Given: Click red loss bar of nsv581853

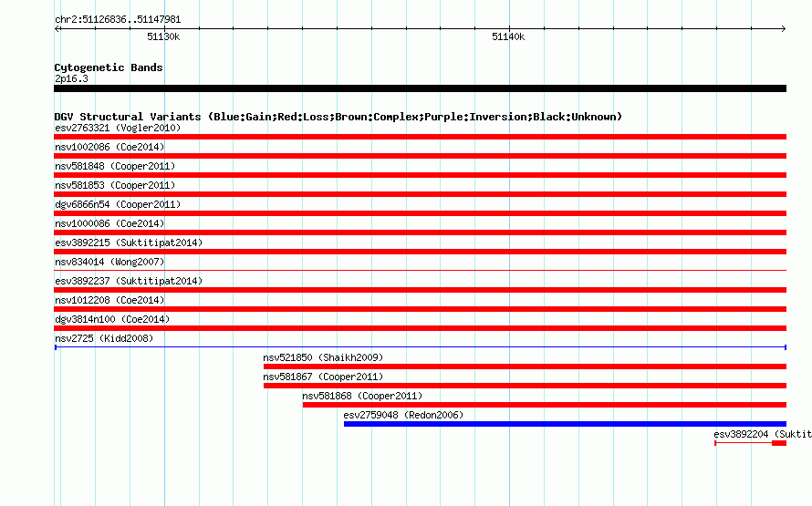Looking at the screenshot, I should pyautogui.click(x=420, y=194).
